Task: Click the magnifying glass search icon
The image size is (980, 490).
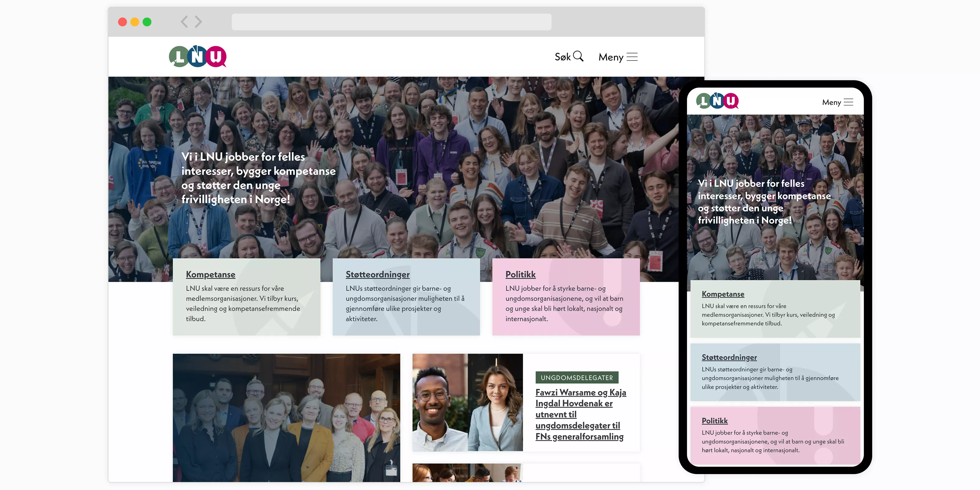Action: click(x=578, y=56)
